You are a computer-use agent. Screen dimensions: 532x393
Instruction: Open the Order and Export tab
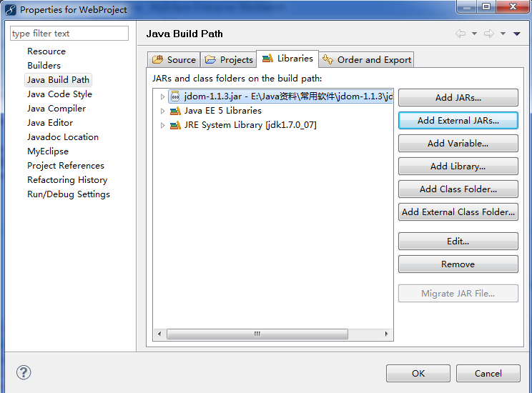(x=366, y=60)
